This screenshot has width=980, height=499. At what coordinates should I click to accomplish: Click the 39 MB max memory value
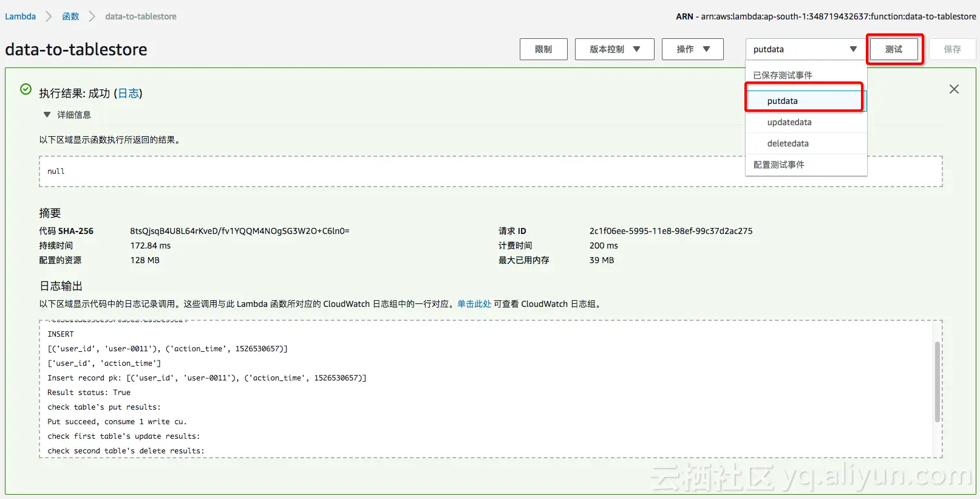coord(602,260)
